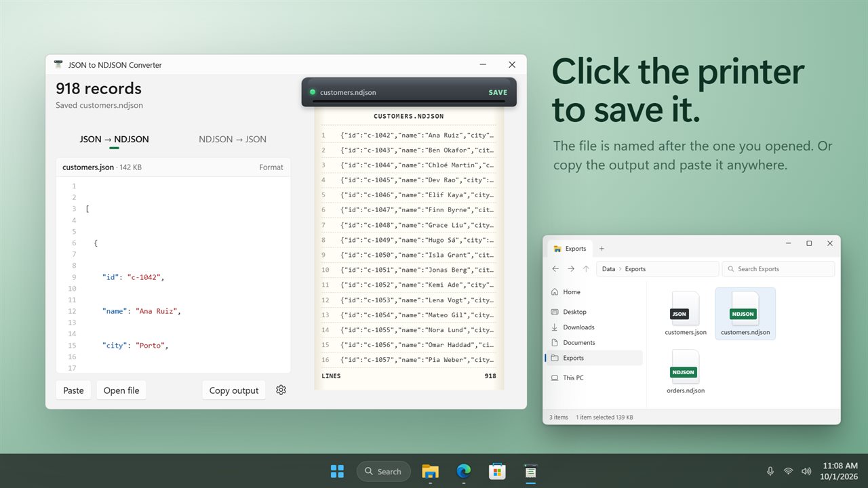
Task: Click SAVE on the printer bar
Action: click(498, 92)
